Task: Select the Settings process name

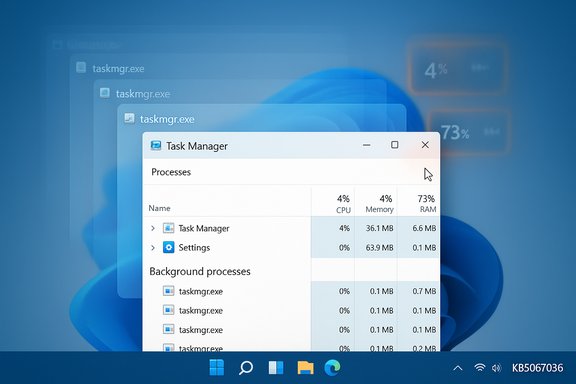Action: (194, 248)
